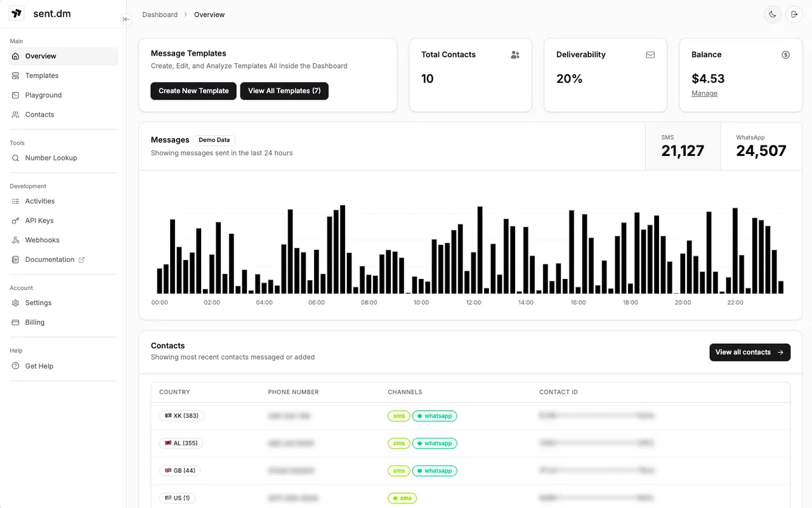This screenshot has height=508, width=812.
Task: Open the Get Help page
Action: [x=63, y=366]
